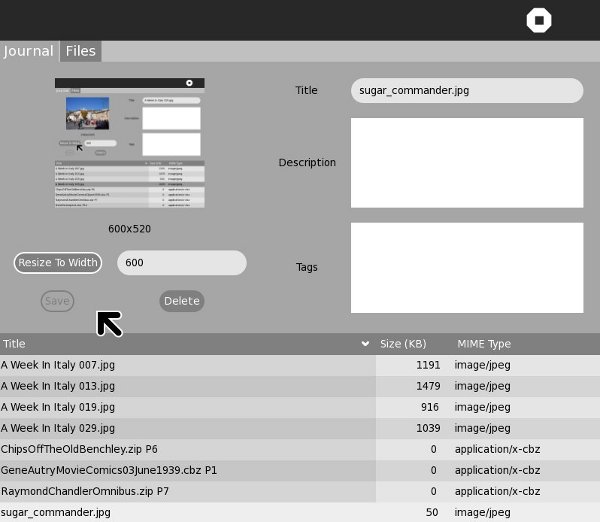The height and width of the screenshot is (522, 600).
Task: Open the Files tab
Action: (x=81, y=51)
